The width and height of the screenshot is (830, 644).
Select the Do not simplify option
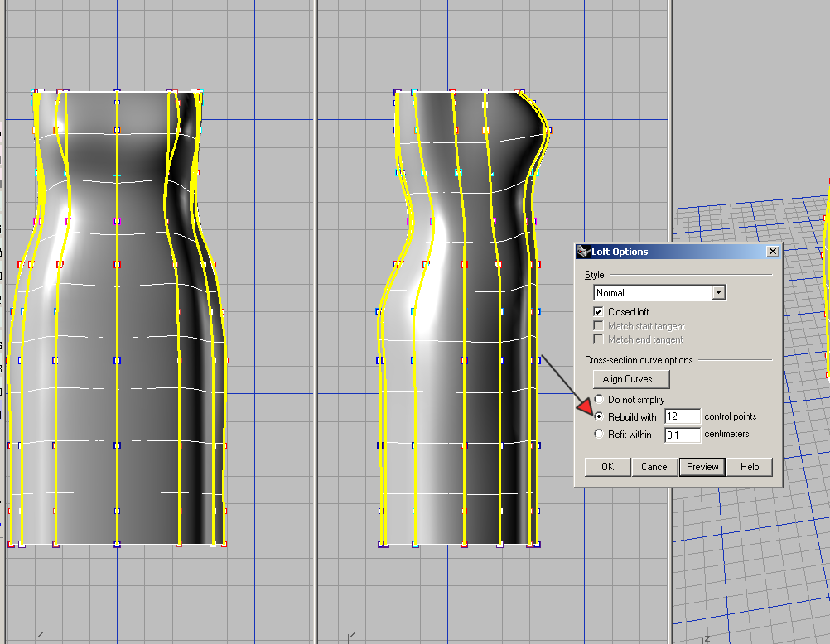[x=599, y=400]
